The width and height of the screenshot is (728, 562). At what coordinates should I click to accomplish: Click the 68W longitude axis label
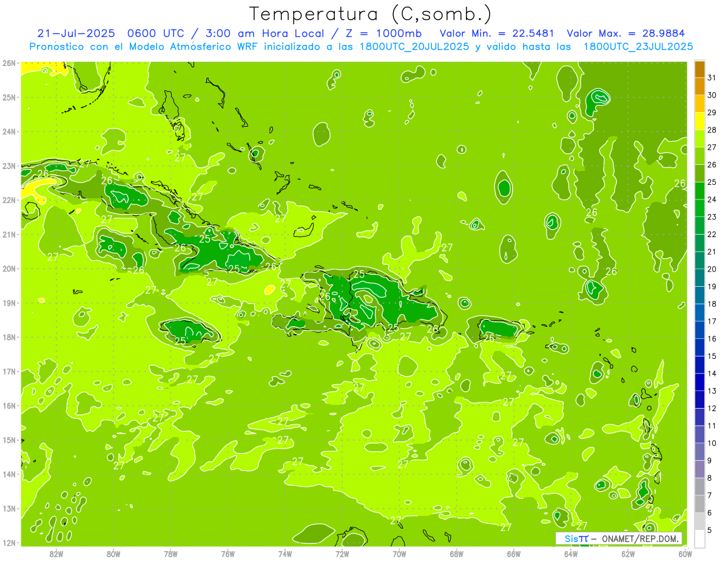[x=457, y=554]
